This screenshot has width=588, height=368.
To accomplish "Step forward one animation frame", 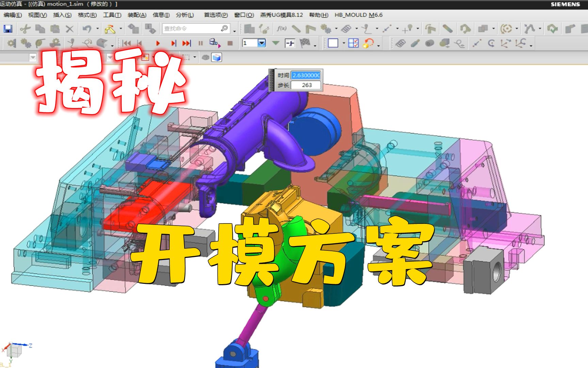I will click(174, 43).
